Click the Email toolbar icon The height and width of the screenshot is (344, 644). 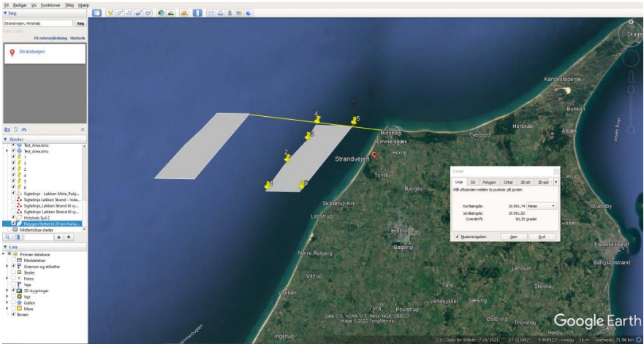211,13
